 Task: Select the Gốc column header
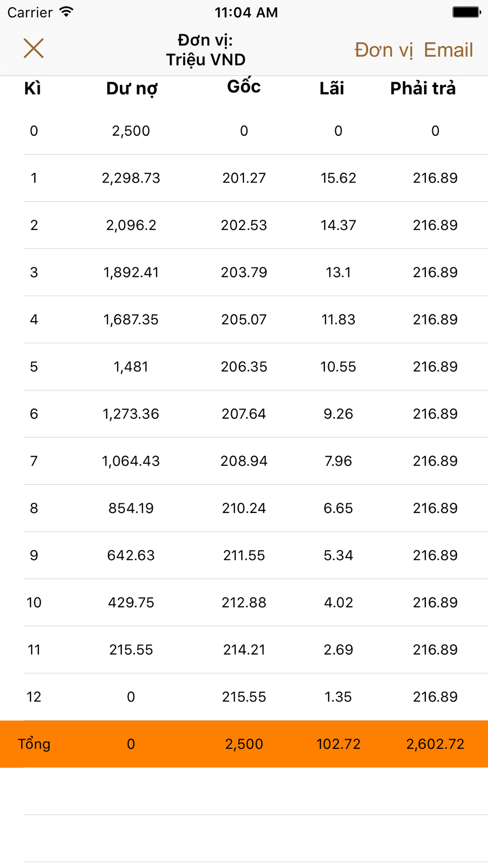(x=244, y=86)
